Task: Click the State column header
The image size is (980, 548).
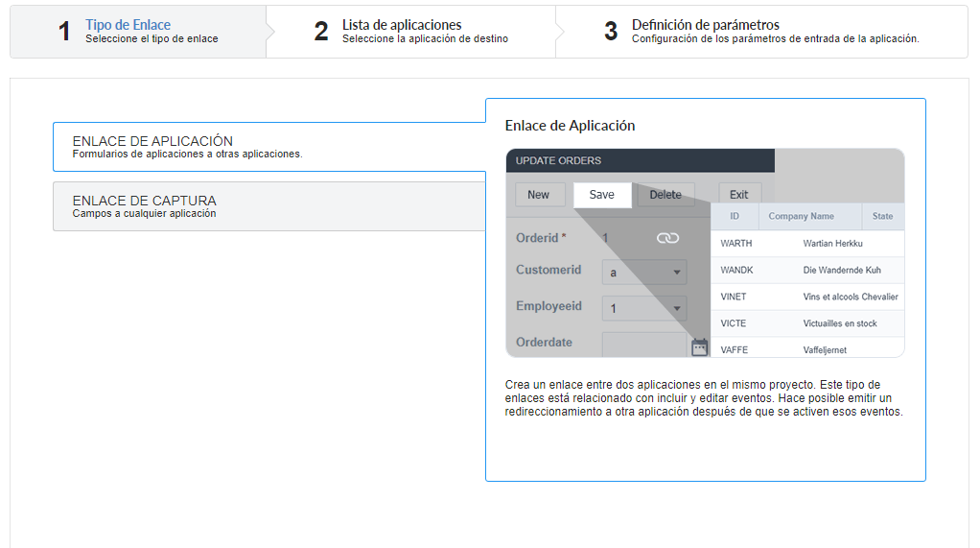Action: 882,216
